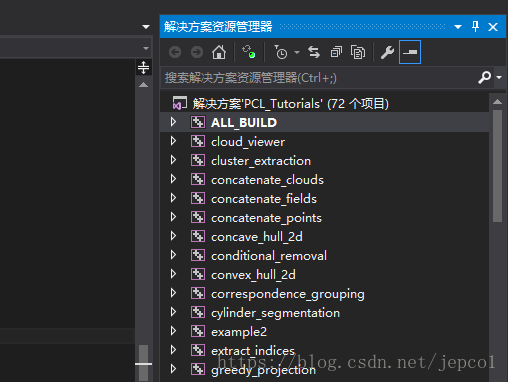Image resolution: width=508 pixels, height=382 pixels.
Task: Select the convex_hull_2d project name
Action: (x=253, y=275)
